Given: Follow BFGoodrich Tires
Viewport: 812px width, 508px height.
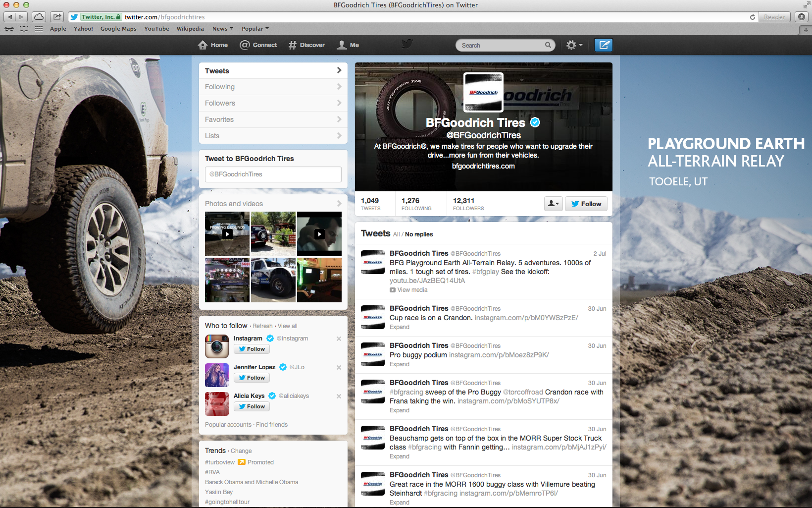Looking at the screenshot, I should pos(586,204).
